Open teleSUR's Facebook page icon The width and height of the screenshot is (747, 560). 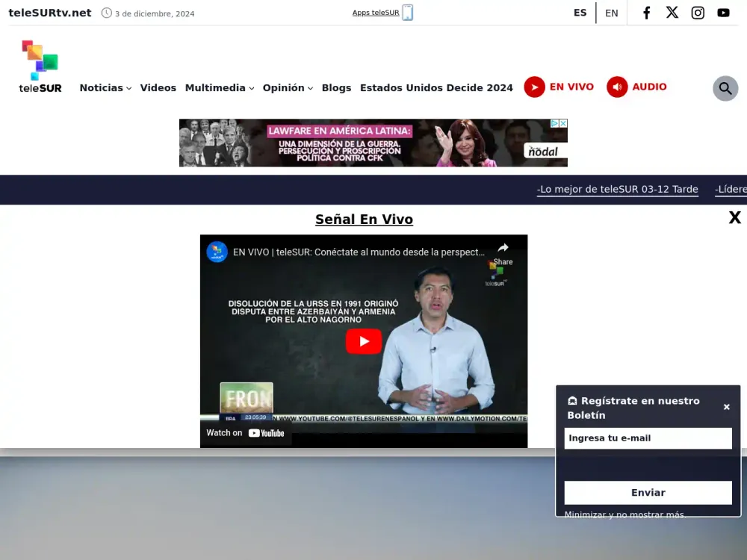pyautogui.click(x=646, y=12)
